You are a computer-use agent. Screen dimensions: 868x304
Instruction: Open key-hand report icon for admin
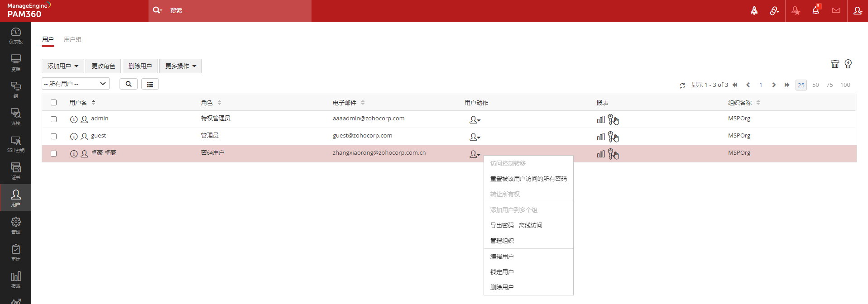pyautogui.click(x=614, y=119)
